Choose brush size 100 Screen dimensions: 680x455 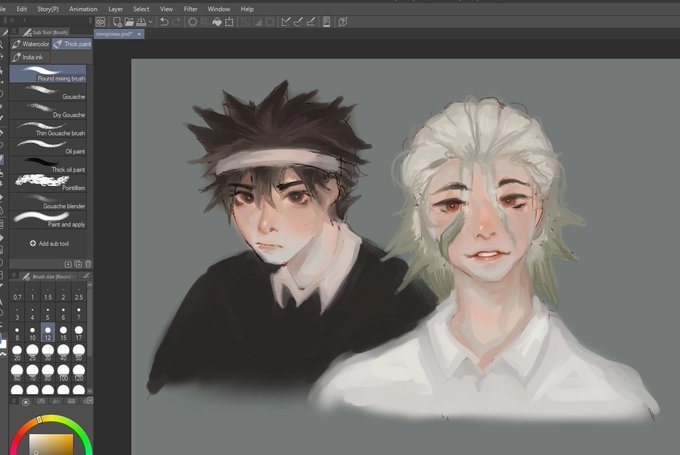(63, 373)
